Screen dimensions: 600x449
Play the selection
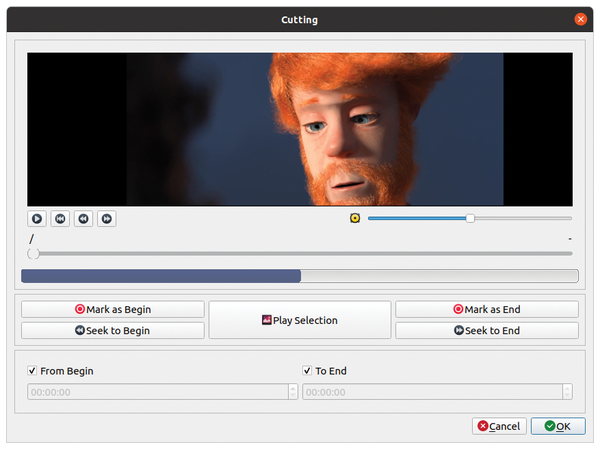tap(300, 320)
